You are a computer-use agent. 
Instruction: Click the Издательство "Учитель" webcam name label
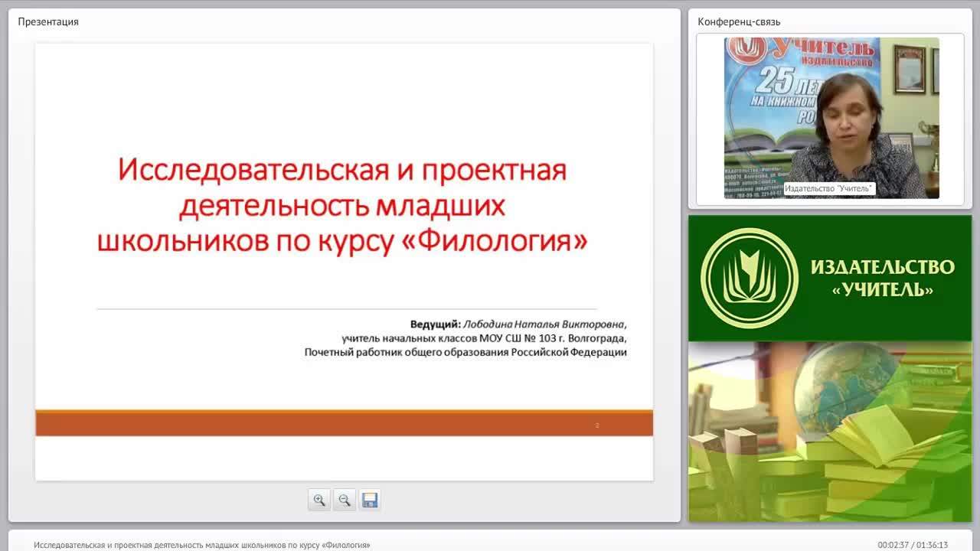point(829,188)
